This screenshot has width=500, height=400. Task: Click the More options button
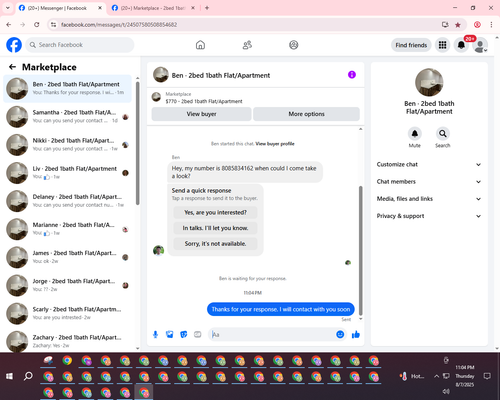[x=306, y=114]
